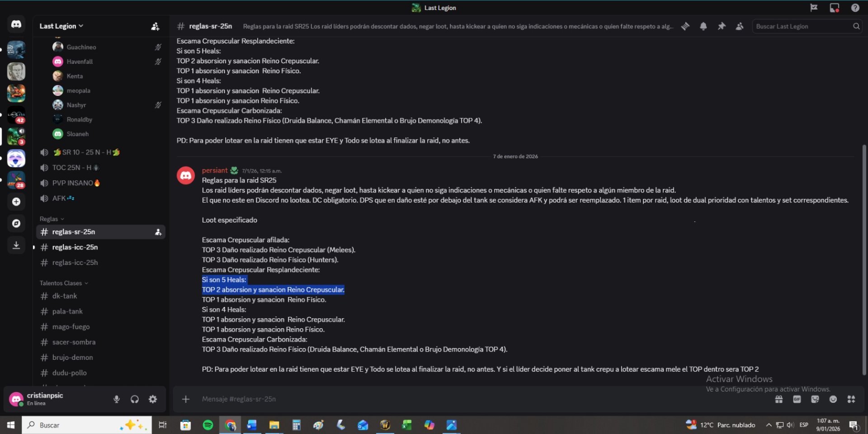Switch to reglas-icc-25n channel
This screenshot has height=434, width=868.
75,247
